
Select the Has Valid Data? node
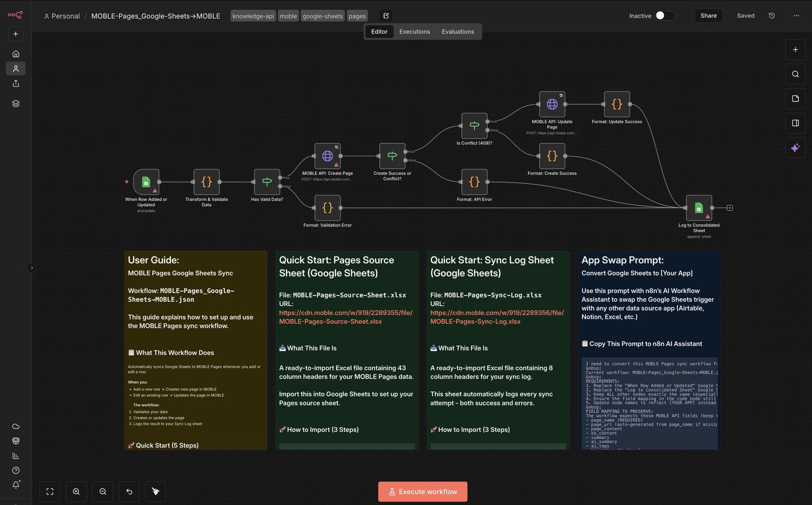point(267,182)
